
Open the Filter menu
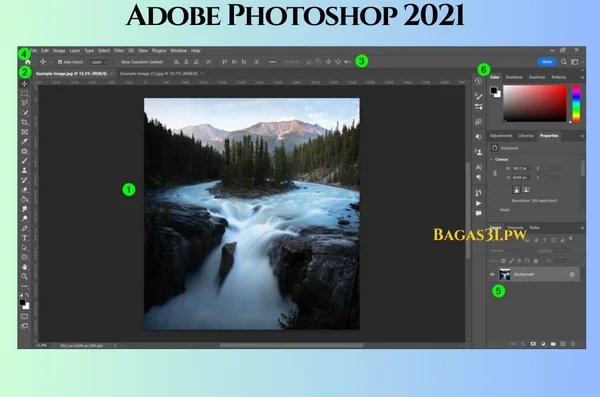(x=119, y=51)
